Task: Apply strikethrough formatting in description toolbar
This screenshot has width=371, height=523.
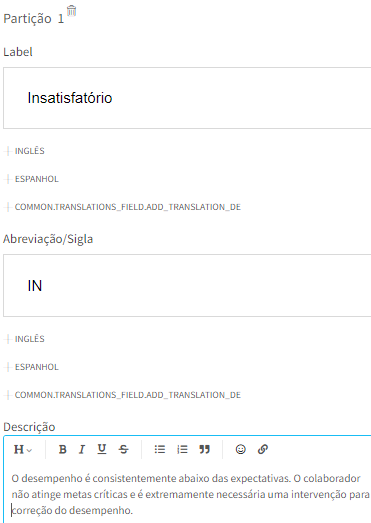Action: 123,449
